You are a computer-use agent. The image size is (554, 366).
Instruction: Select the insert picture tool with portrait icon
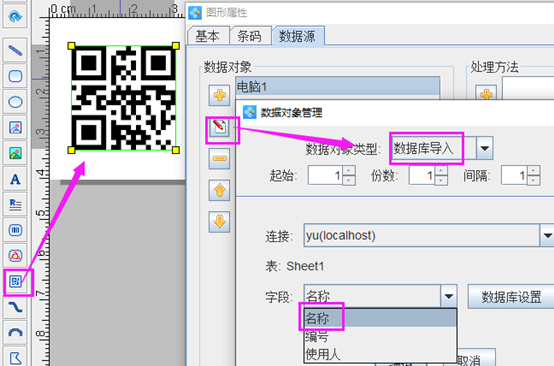(15, 128)
